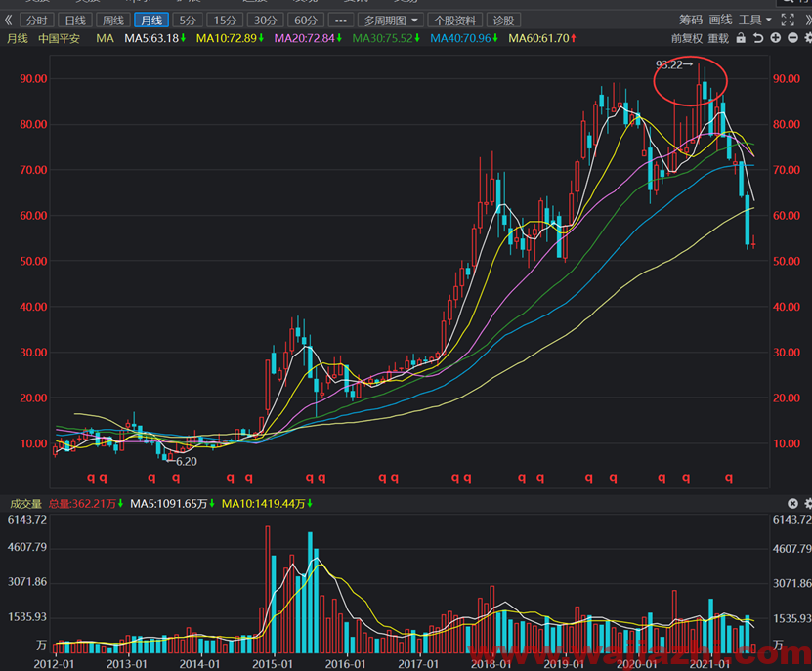Open the 个股资料 stock info page
812x671 pixels.
455,21
